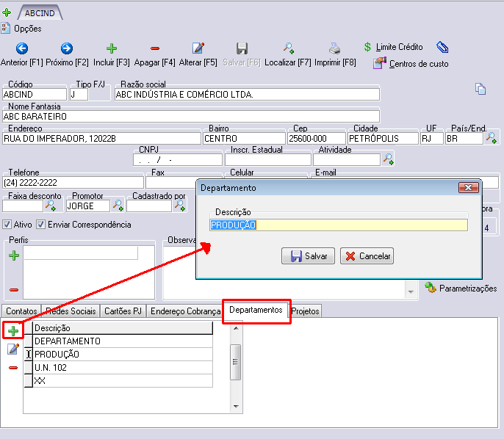Image resolution: width=504 pixels, height=439 pixels.
Task: Uncheck the Ativo checkbox
Action: [7, 225]
